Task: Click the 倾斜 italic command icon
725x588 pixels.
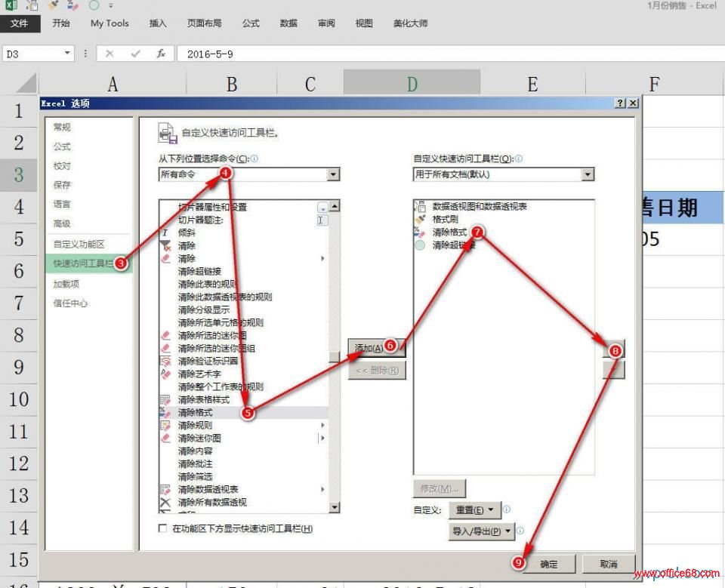Action: [165, 232]
